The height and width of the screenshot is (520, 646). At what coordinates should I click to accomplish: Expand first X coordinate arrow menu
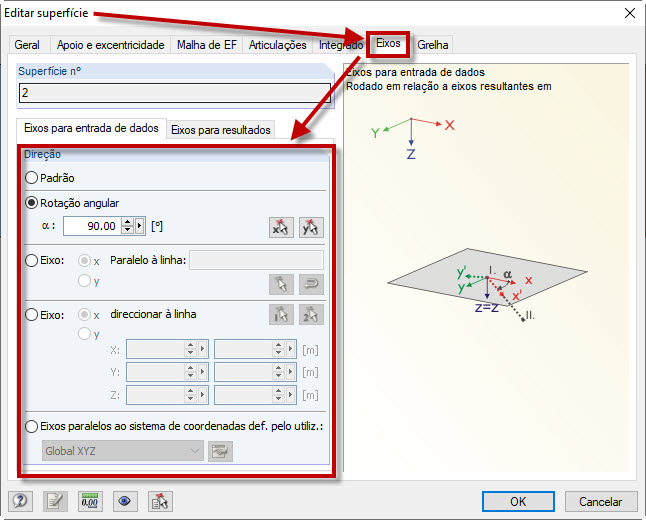click(203, 349)
